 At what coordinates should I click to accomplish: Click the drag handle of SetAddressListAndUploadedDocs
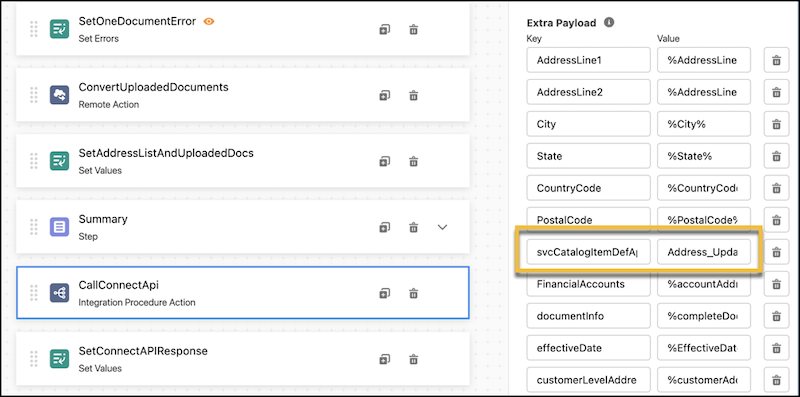tap(34, 161)
